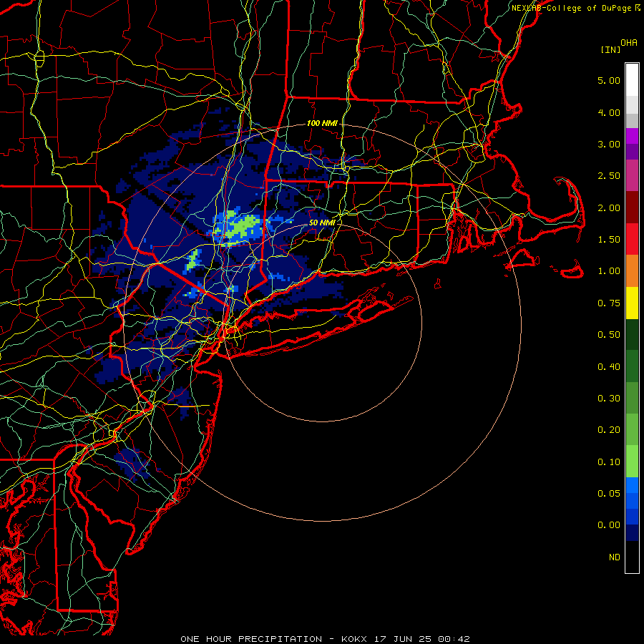Click the "2.00" legend label

click(609, 208)
